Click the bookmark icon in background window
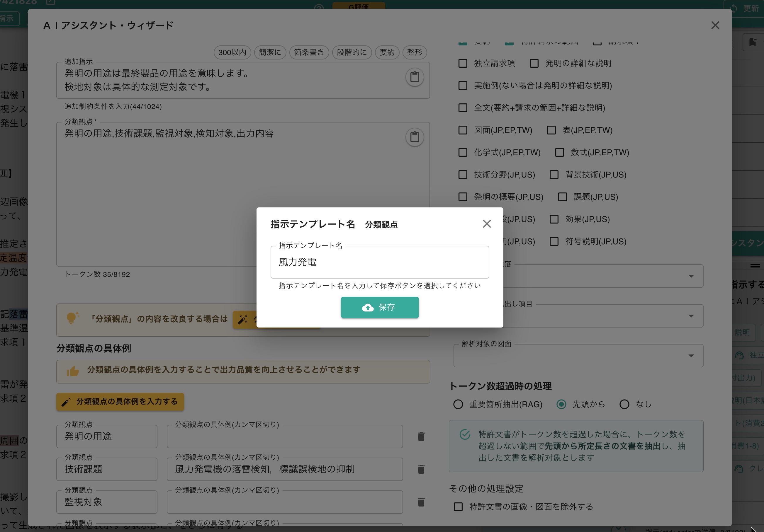Image resolution: width=764 pixels, height=532 pixels. 753,42
